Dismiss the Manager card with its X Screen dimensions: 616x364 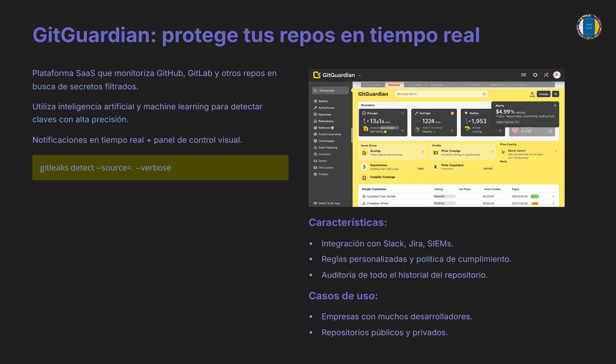pyautogui.click(x=402, y=113)
